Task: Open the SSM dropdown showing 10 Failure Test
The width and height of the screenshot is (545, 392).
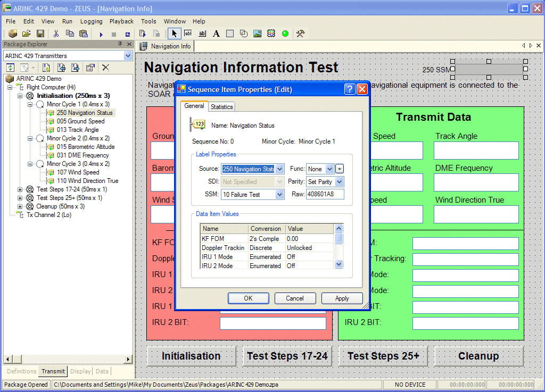Action: (x=280, y=195)
